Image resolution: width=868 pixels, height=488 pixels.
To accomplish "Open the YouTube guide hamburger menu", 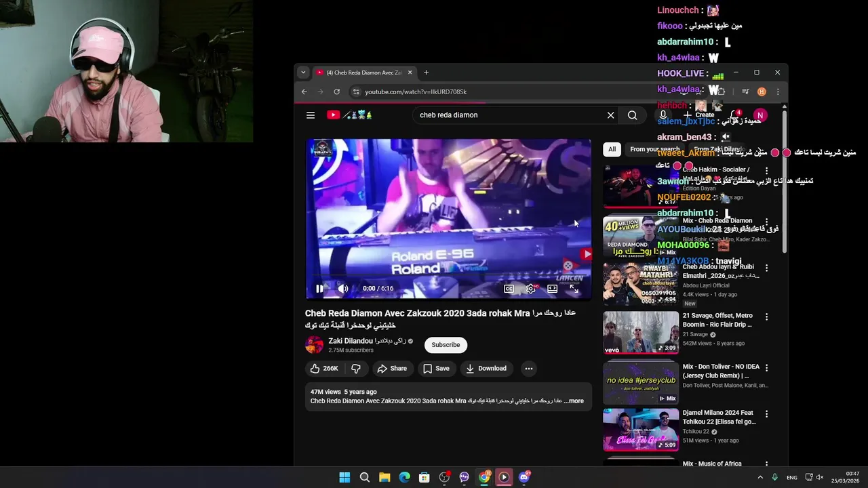I will click(311, 115).
